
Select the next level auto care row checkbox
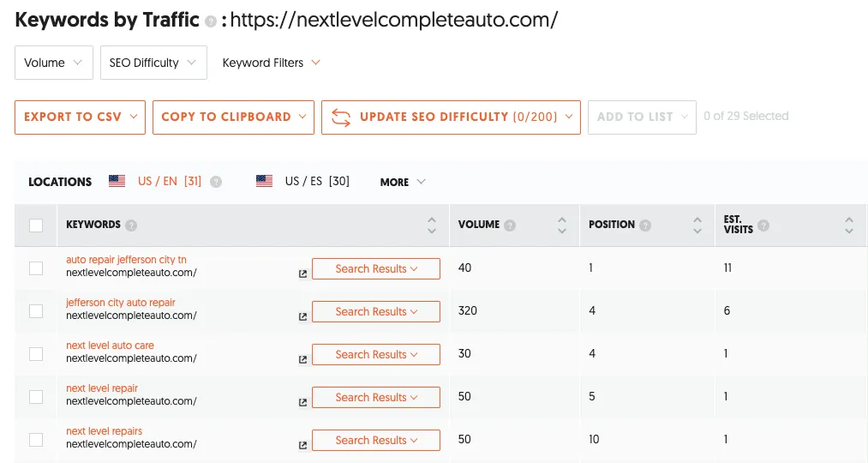click(36, 354)
